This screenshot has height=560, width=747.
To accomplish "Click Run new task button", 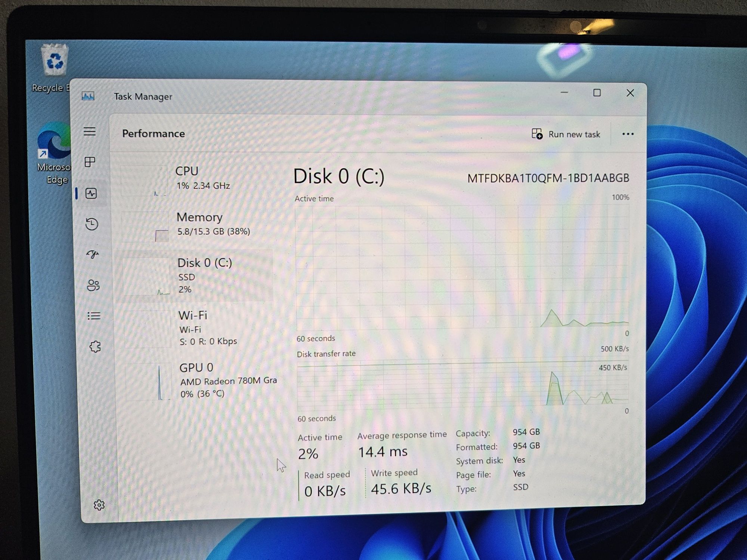I will (x=565, y=134).
